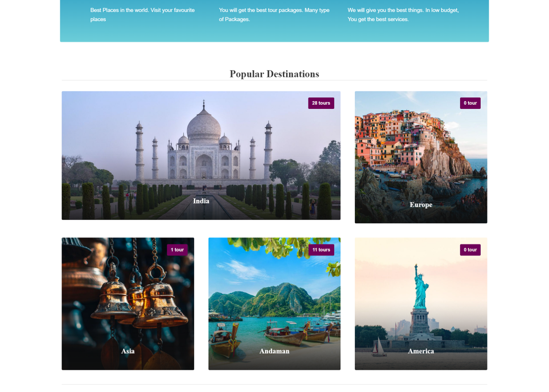This screenshot has height=392, width=549.
Task: Open the America Statue of Liberty image
Action: [421, 303]
